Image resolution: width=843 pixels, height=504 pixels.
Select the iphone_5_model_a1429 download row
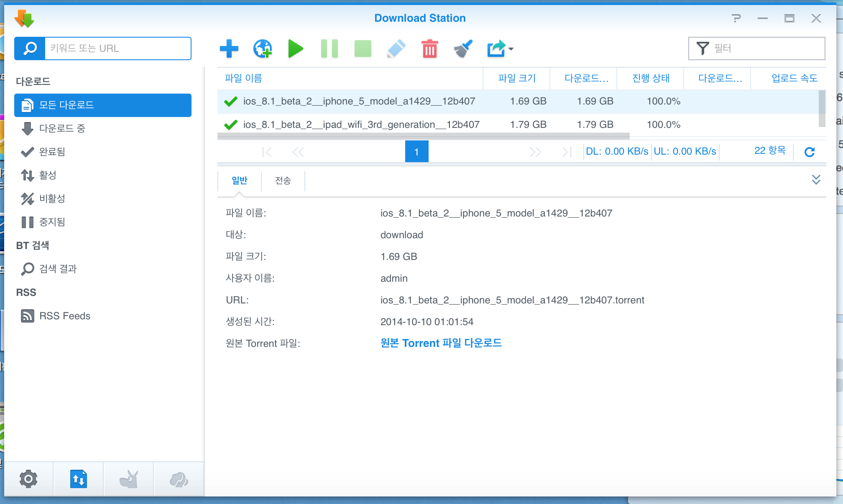tap(518, 102)
